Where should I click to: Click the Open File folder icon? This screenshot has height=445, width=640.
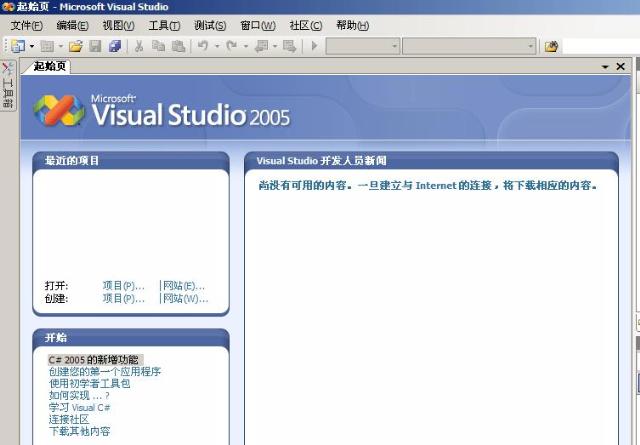pos(76,46)
